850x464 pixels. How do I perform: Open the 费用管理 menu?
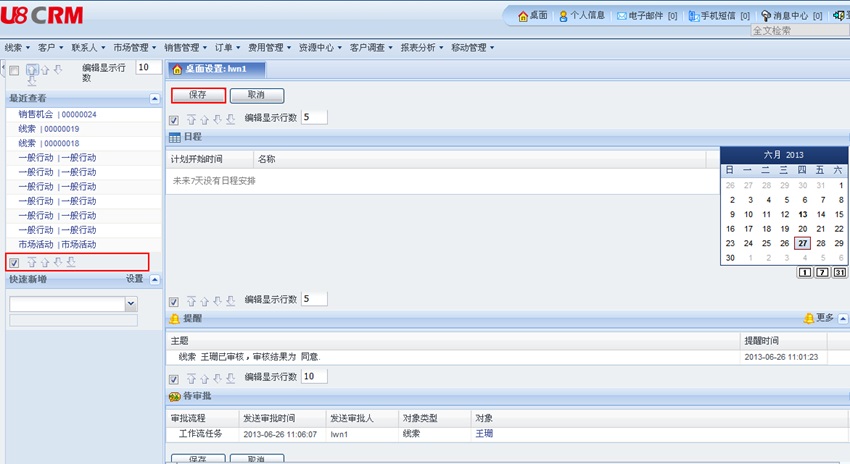point(270,48)
